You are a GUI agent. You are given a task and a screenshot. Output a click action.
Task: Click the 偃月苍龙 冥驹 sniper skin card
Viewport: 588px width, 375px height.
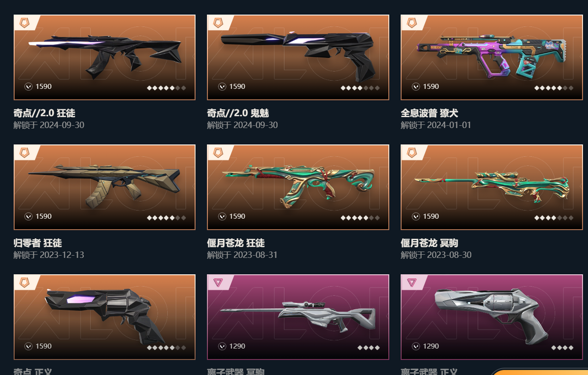tap(492, 187)
